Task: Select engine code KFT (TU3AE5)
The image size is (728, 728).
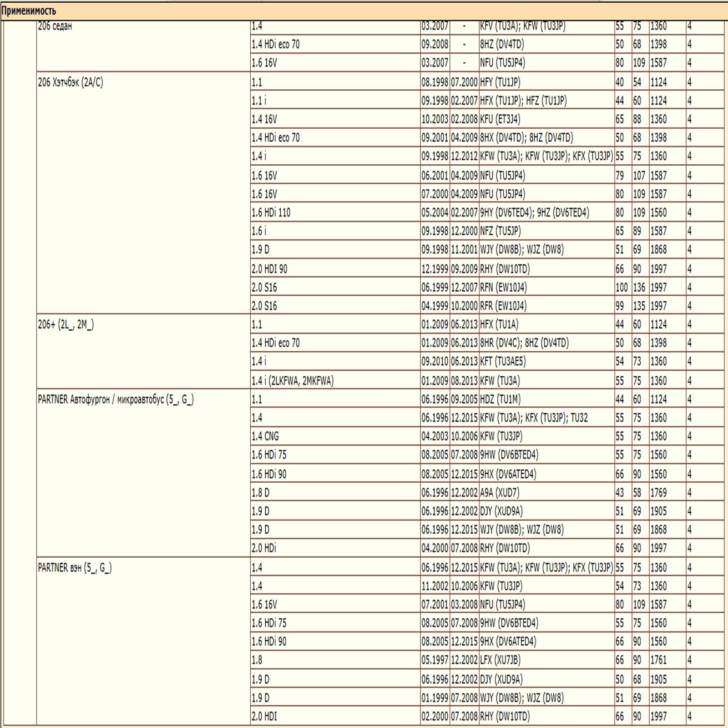Action: point(502,361)
